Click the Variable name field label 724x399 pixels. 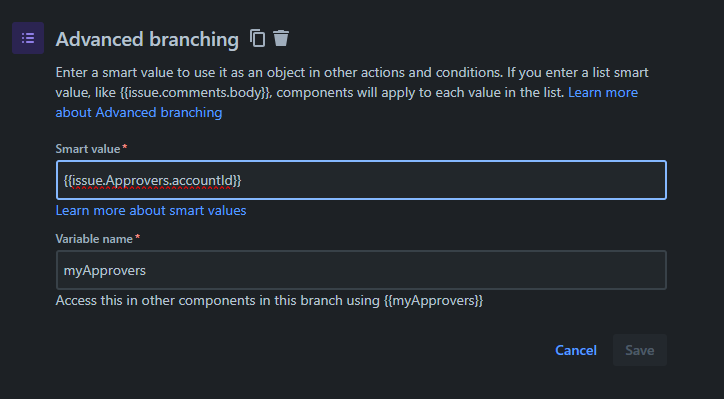[94, 239]
